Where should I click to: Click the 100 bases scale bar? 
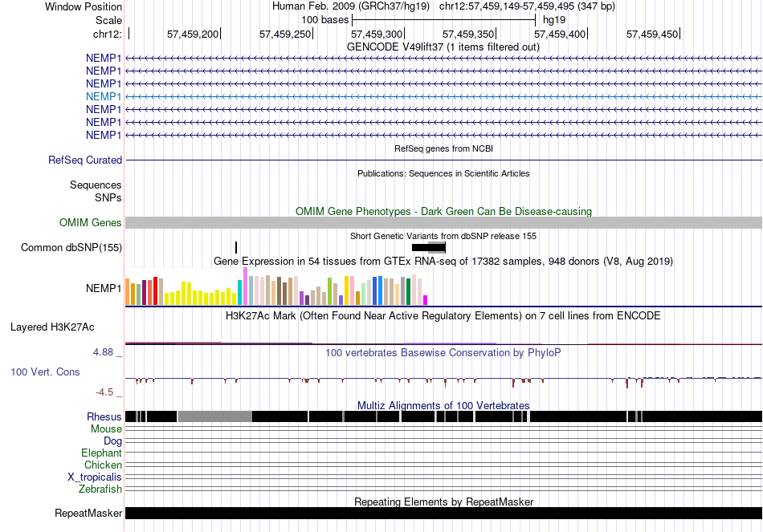444,20
